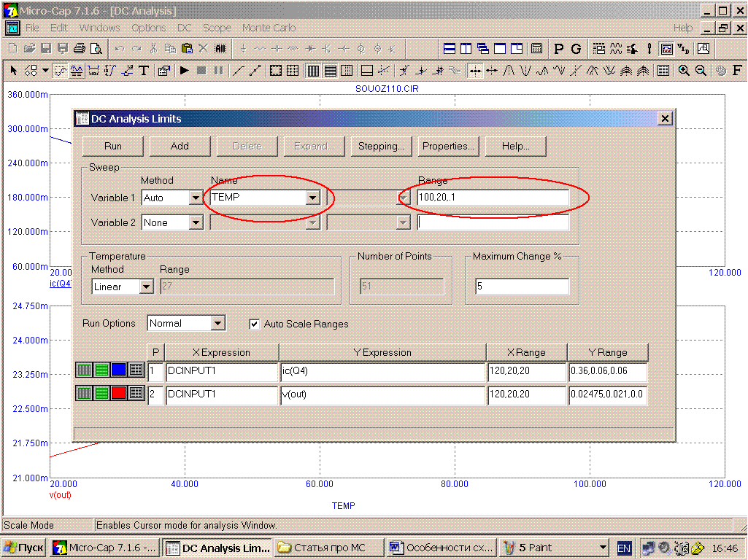Click the toolbar P button icon
Screen dimensions: 748x560
[x=559, y=49]
